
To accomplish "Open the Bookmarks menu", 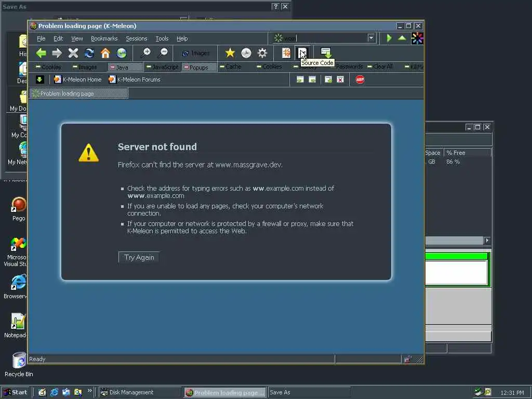I will [x=104, y=38].
